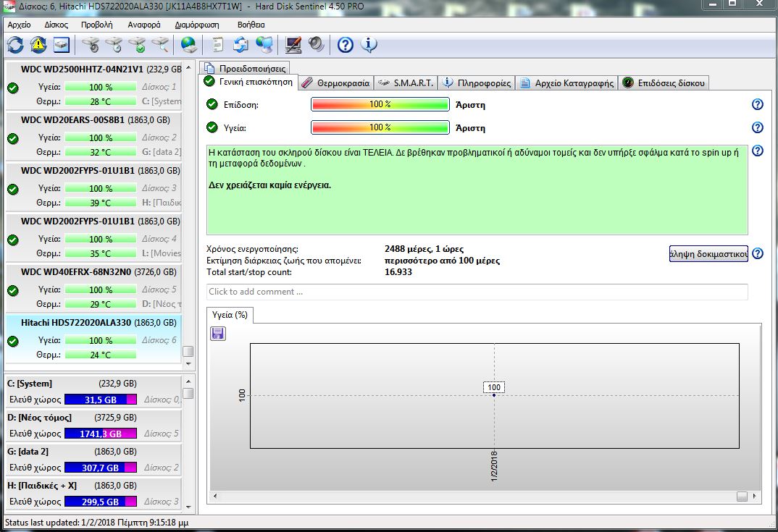Screen dimensions: 778x532
Task: Click the 1741,3 GB free space bar
Action: pos(101,434)
